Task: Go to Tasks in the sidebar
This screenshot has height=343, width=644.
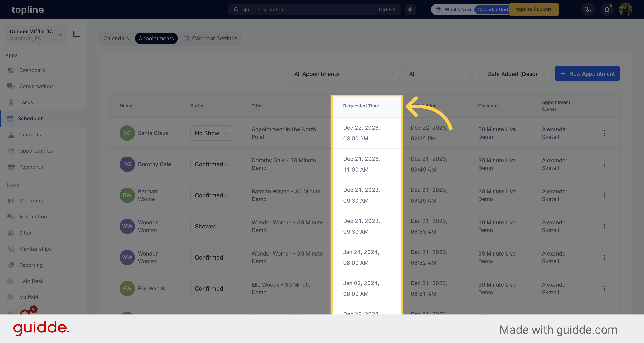Action: [26, 102]
